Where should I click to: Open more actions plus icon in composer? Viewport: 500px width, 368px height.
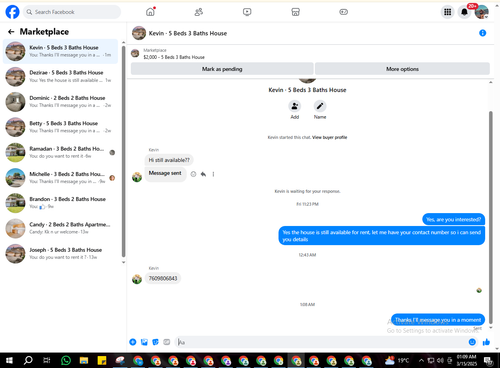[x=133, y=342]
